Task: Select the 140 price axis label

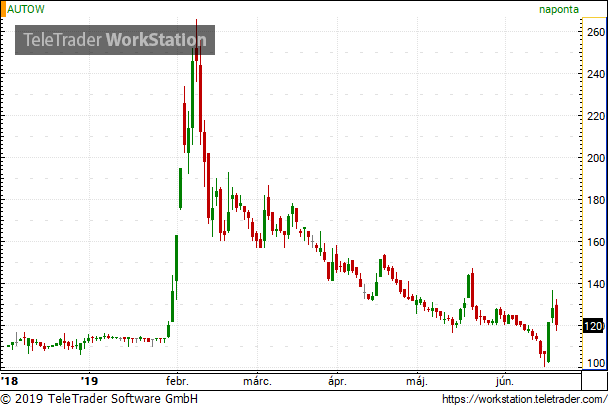Action: pos(596,284)
